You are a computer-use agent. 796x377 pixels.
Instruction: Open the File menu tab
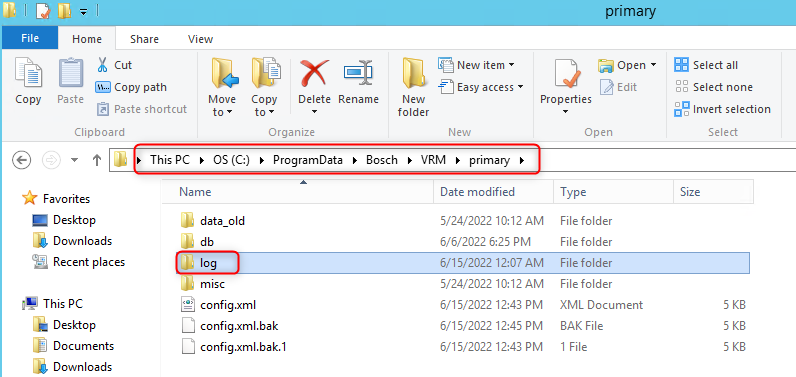pyautogui.click(x=30, y=38)
